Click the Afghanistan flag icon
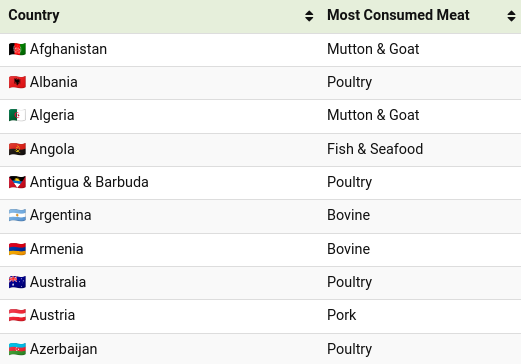 pos(17,49)
